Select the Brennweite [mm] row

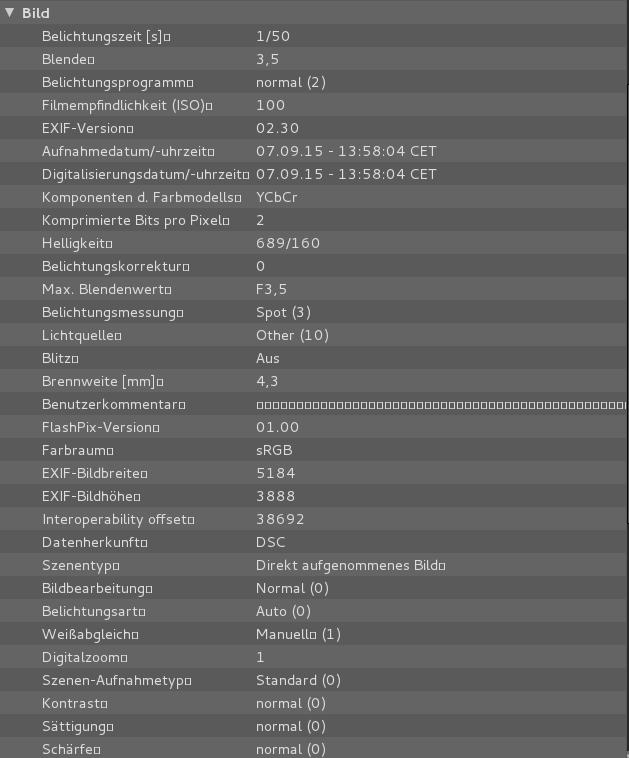click(x=100, y=381)
